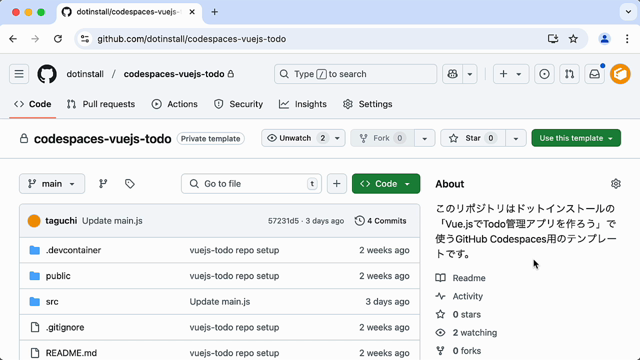Open the README.md file
This screenshot has height=360, width=640.
pos(71,353)
